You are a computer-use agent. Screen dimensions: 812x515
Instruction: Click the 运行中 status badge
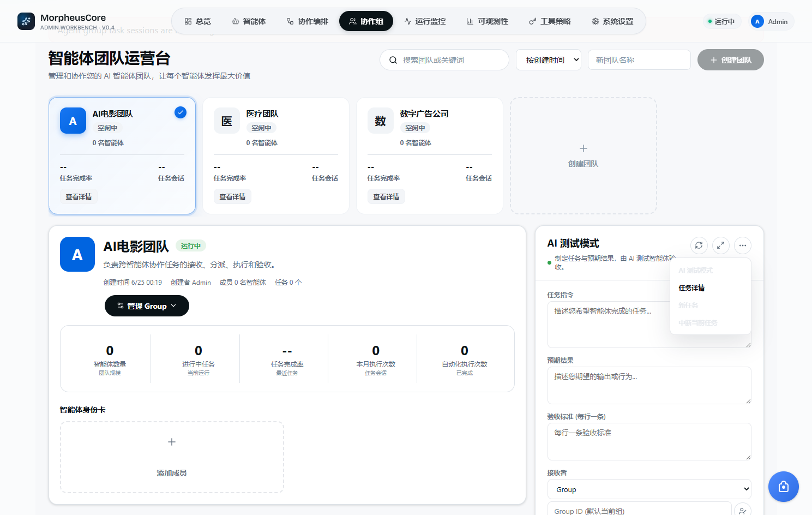(x=721, y=21)
